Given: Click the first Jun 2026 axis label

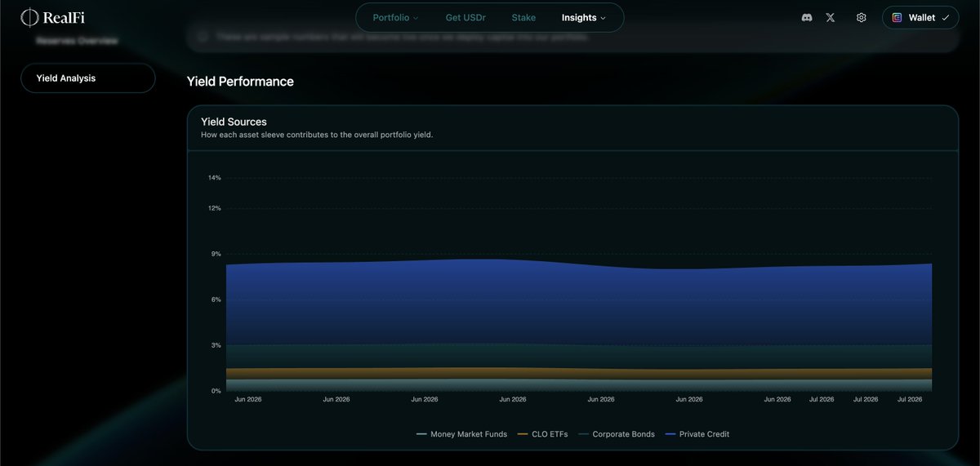Looking at the screenshot, I should coord(248,400).
